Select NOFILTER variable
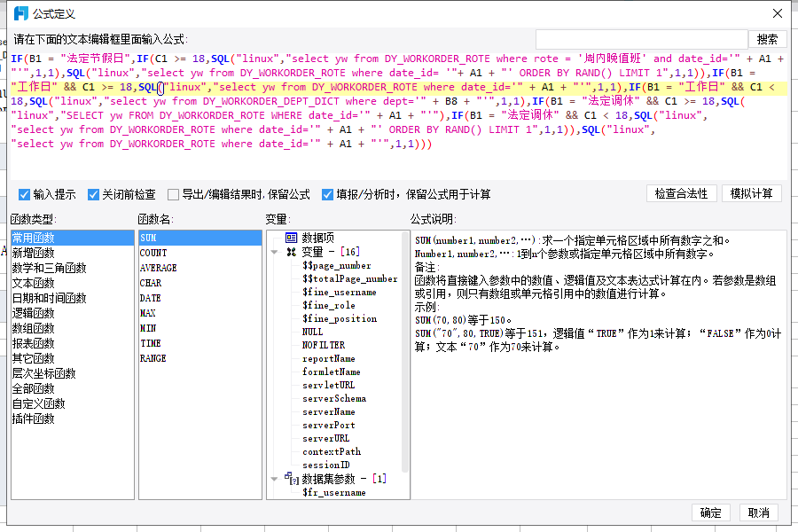This screenshot has width=798, height=532. click(x=324, y=345)
